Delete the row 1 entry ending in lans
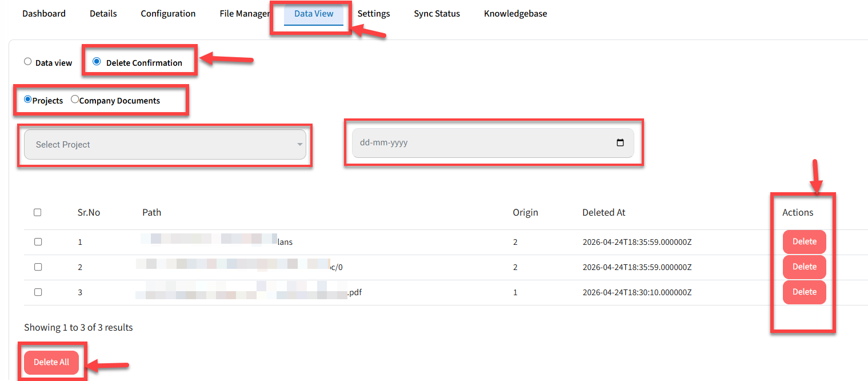The height and width of the screenshot is (381, 868). click(x=804, y=242)
